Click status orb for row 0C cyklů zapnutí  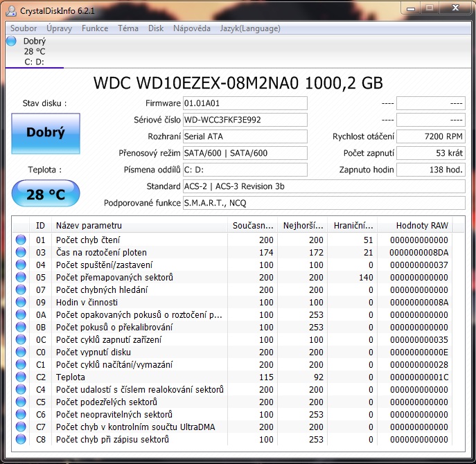point(21,339)
